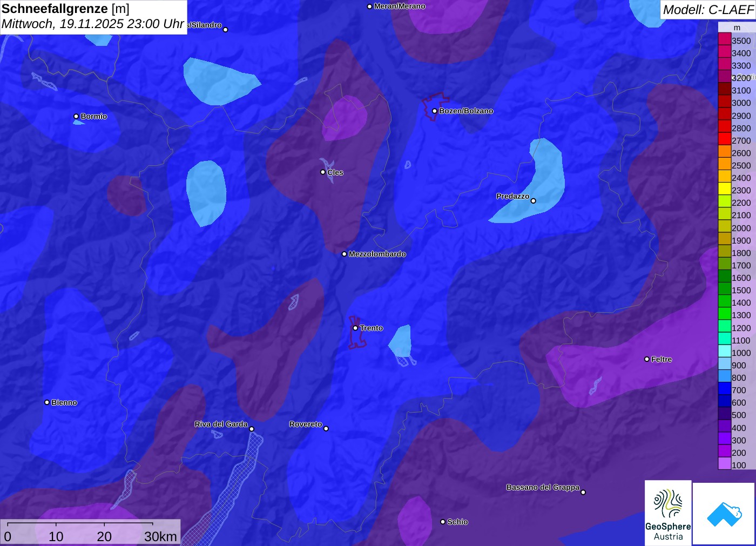
Task: Click the Schneefallgrenze [m] title
Action: pyautogui.click(x=65, y=9)
